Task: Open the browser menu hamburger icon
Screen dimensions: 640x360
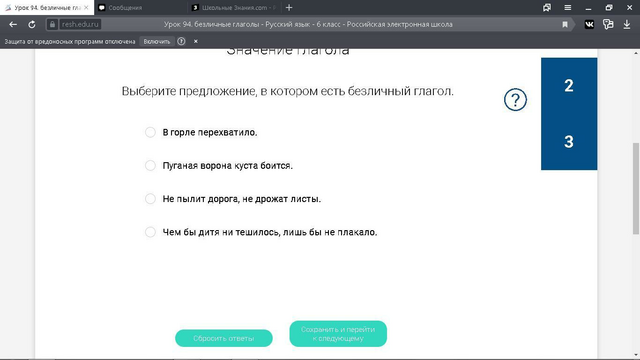Action: [567, 8]
